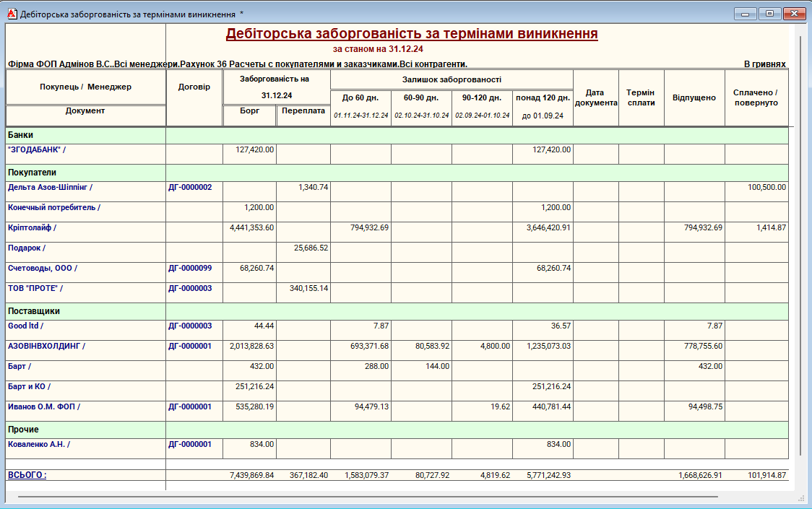Click the Банки group header row
The image size is (812, 509).
coord(20,135)
